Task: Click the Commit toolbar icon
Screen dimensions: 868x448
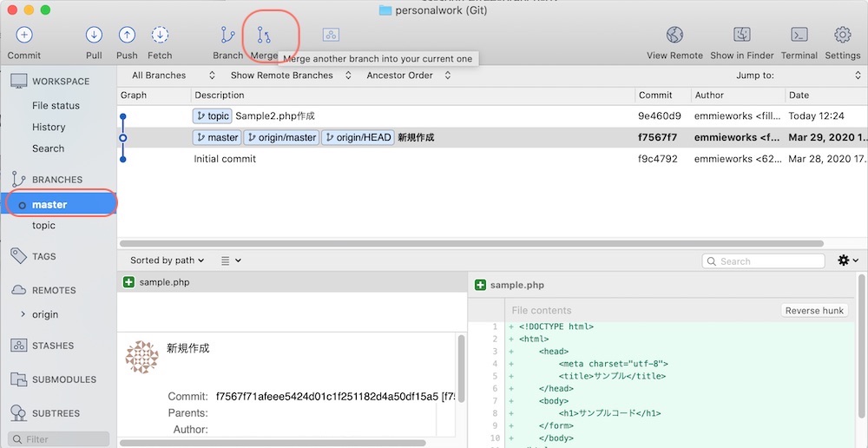Action: [x=23, y=35]
